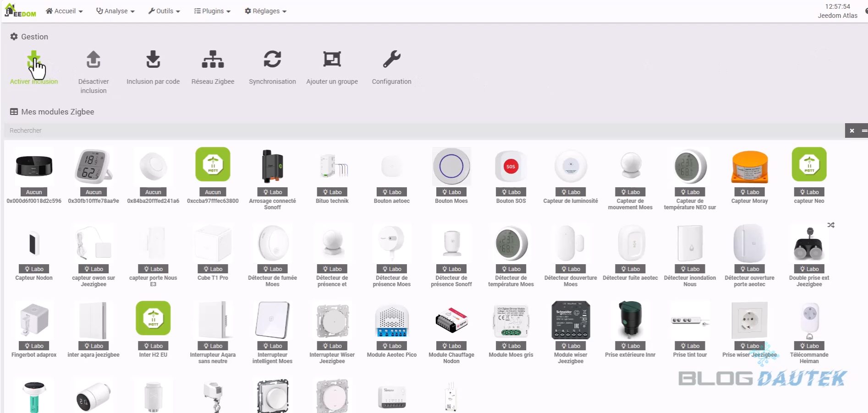
Task: Open the Plugins menu
Action: coord(212,11)
